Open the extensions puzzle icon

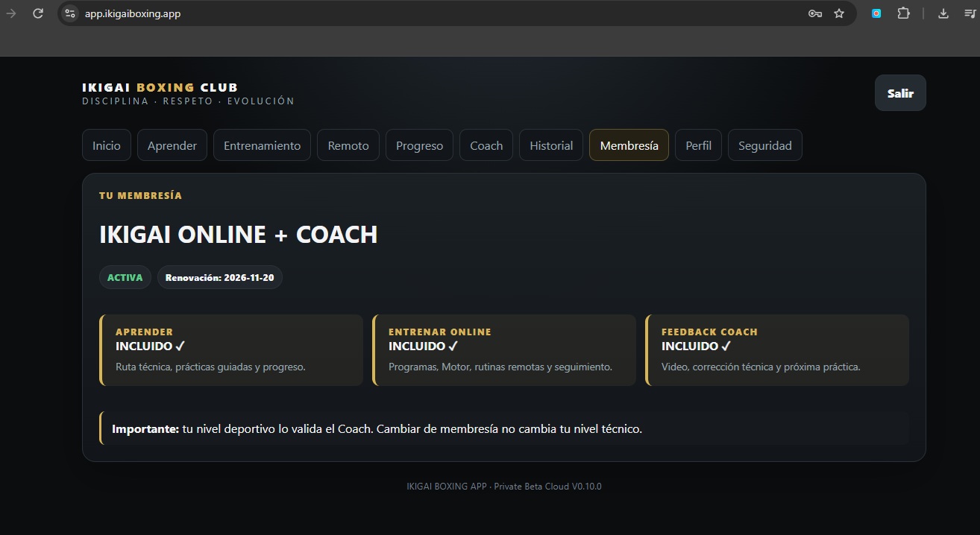[903, 13]
